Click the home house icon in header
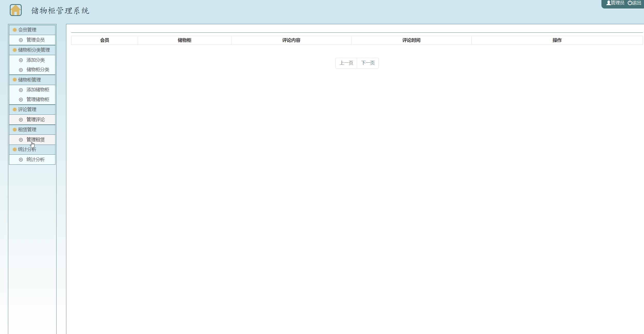The image size is (644, 334). [x=16, y=10]
